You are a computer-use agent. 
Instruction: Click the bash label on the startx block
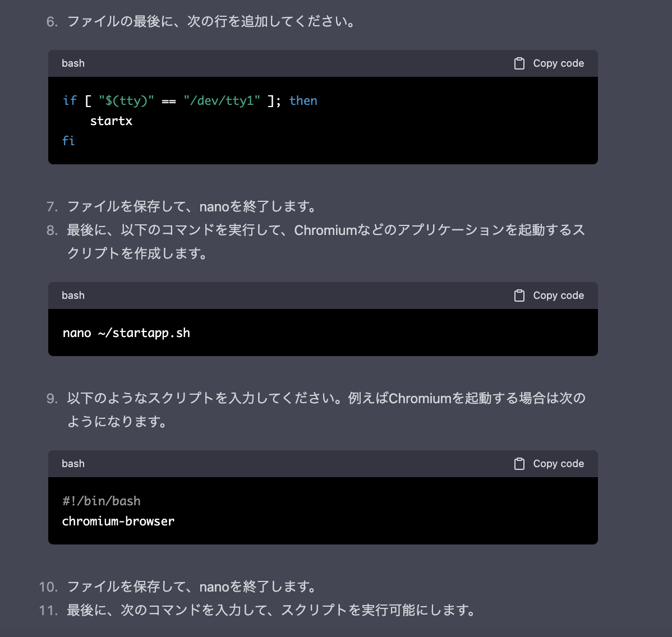point(73,63)
